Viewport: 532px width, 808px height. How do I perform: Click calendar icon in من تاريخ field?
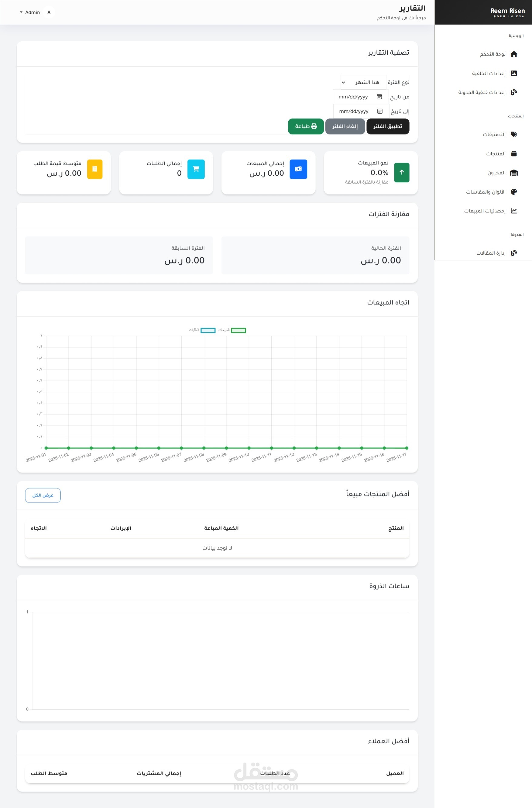379,97
